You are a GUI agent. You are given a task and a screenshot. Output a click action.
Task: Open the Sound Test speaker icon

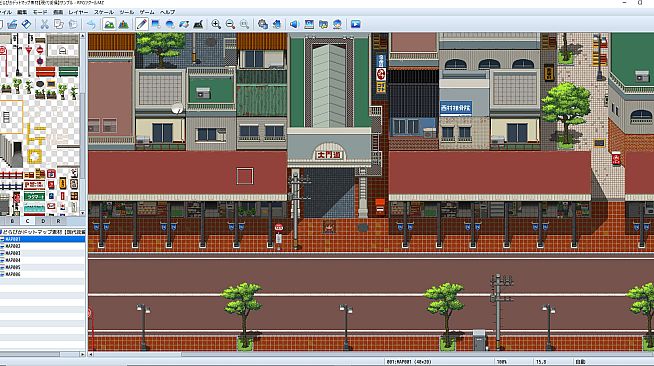pyautogui.click(x=294, y=24)
